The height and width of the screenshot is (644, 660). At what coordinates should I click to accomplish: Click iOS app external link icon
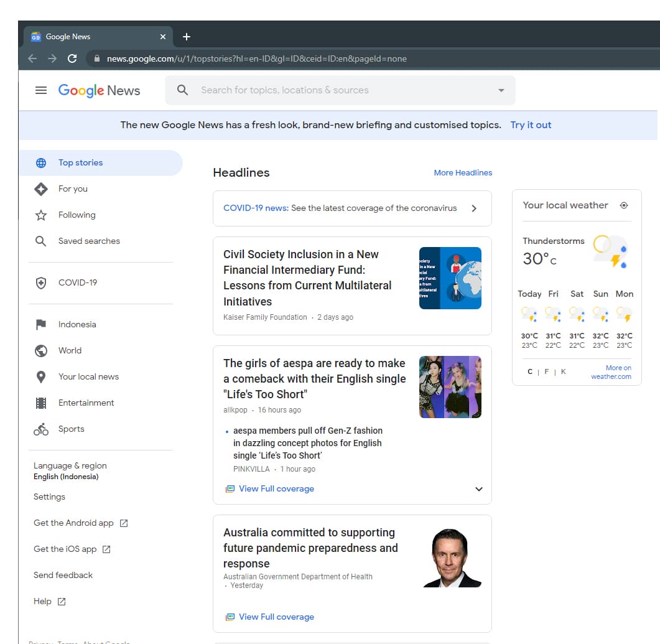(x=106, y=549)
